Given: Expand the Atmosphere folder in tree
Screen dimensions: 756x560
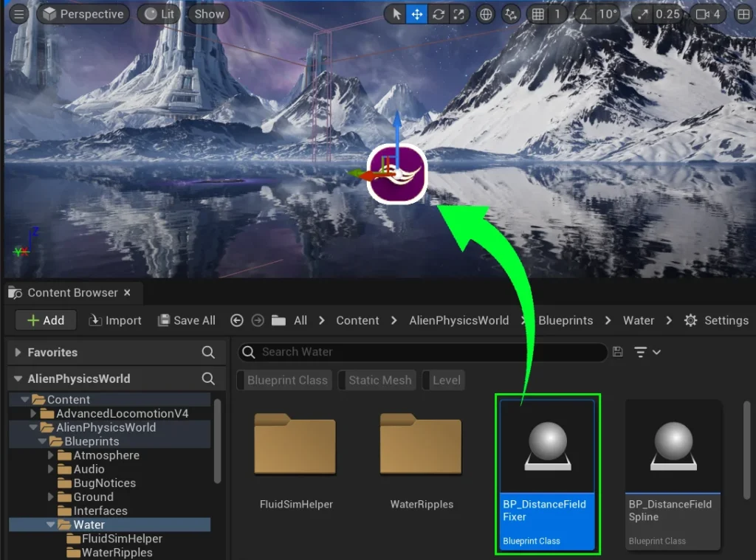Looking at the screenshot, I should [51, 455].
